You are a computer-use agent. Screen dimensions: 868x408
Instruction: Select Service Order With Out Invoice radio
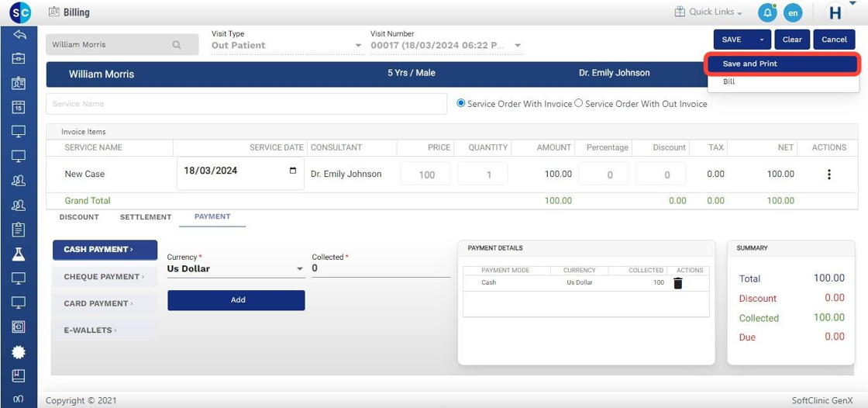click(x=579, y=103)
